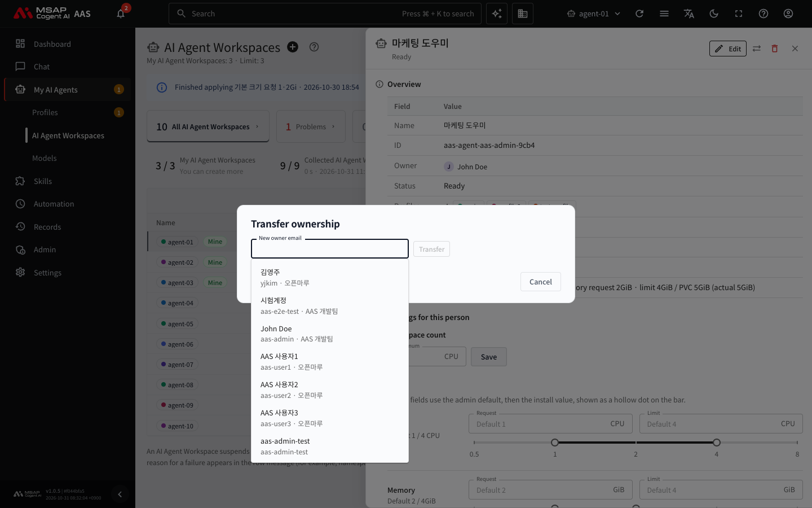Click the banner info icon
Image resolution: width=812 pixels, height=508 pixels.
162,87
